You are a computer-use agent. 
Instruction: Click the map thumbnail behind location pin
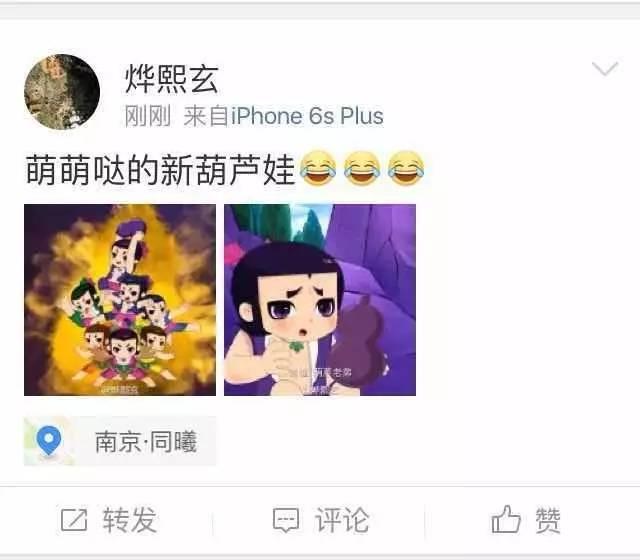[x=49, y=441]
